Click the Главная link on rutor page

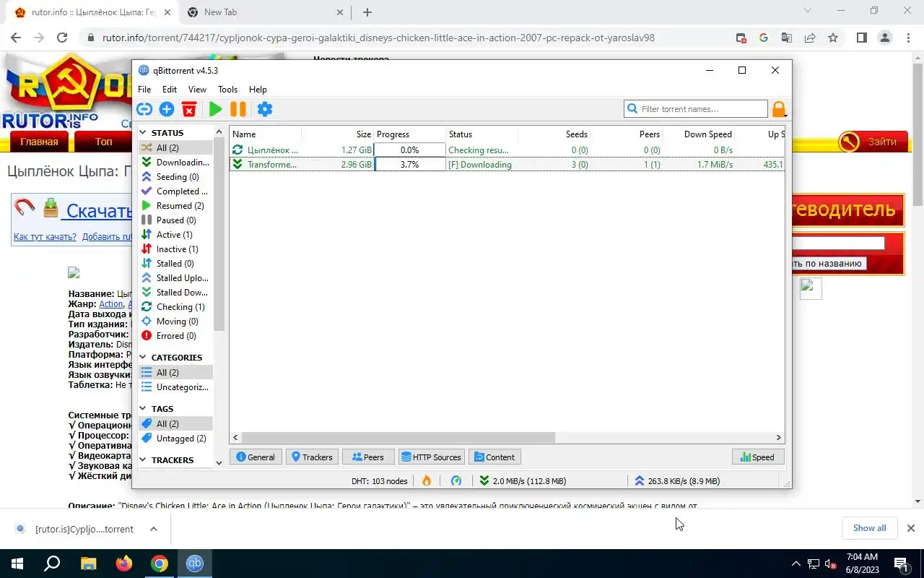click(x=39, y=142)
